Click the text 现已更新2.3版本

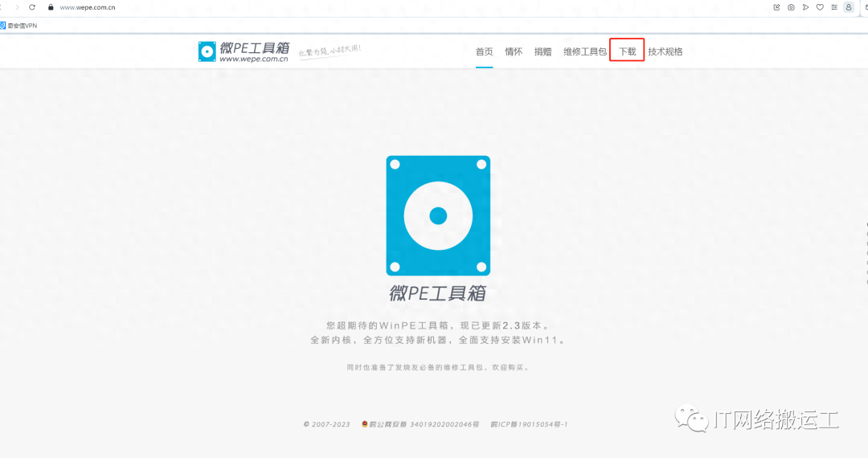pos(505,325)
